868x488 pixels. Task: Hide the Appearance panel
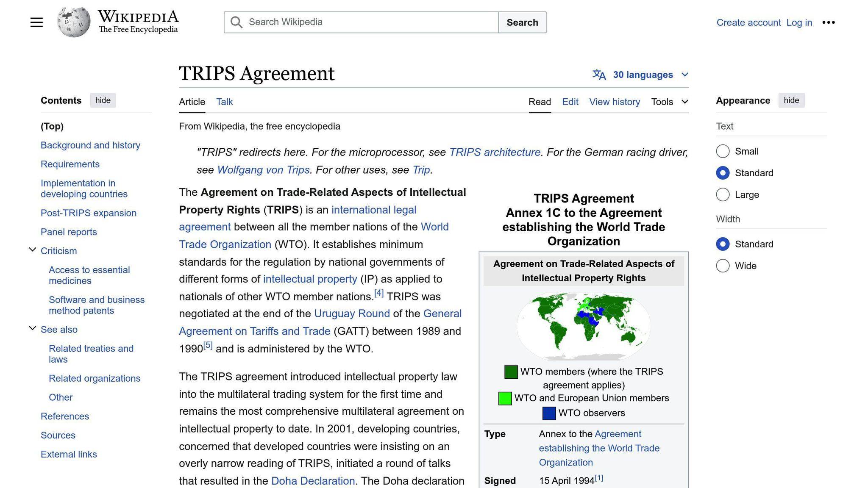point(791,100)
